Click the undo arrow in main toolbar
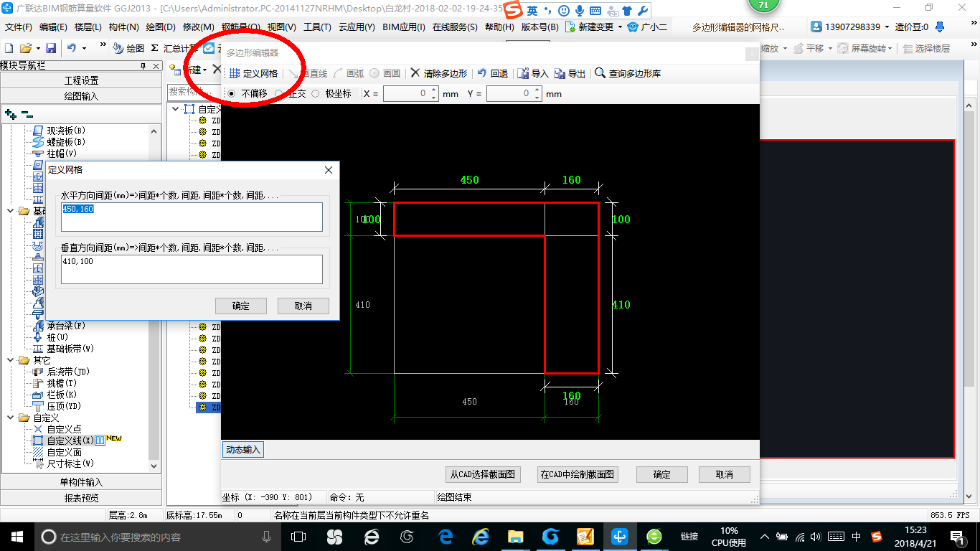Screen dimensions: 980x551 [72, 48]
